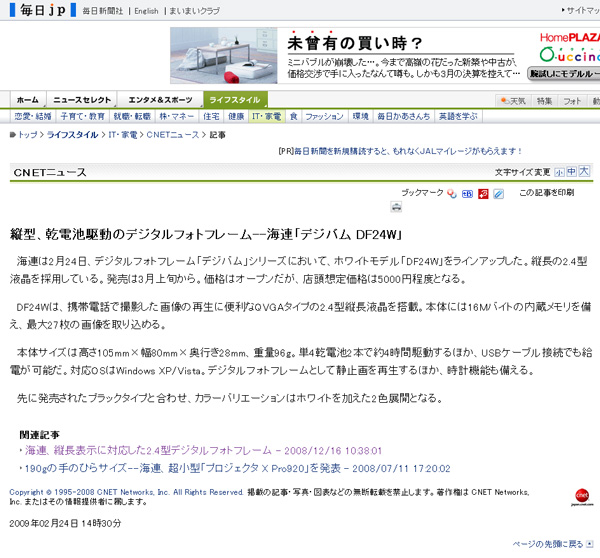This screenshot has width=600, height=558.
Task: Set the text size to large (大)
Action: point(584,171)
